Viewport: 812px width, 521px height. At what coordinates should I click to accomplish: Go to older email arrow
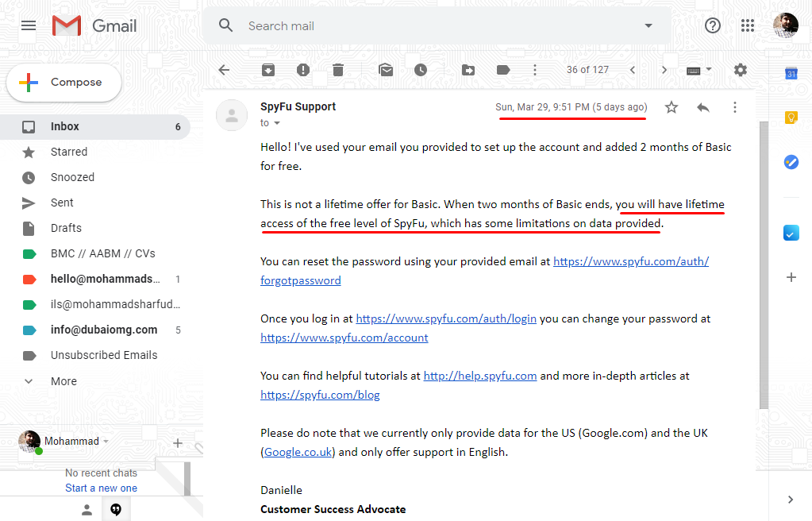(x=664, y=70)
